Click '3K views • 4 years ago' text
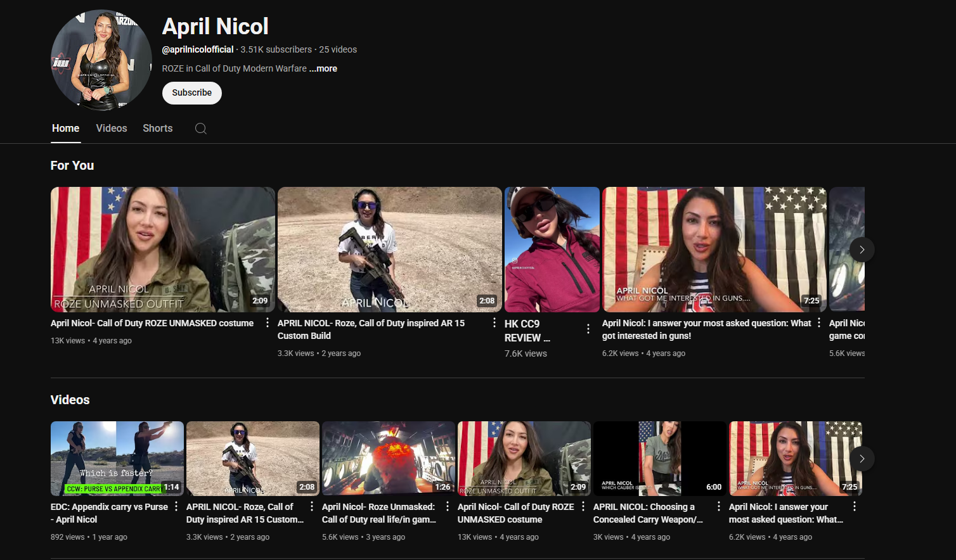The width and height of the screenshot is (956, 560). pos(631,537)
